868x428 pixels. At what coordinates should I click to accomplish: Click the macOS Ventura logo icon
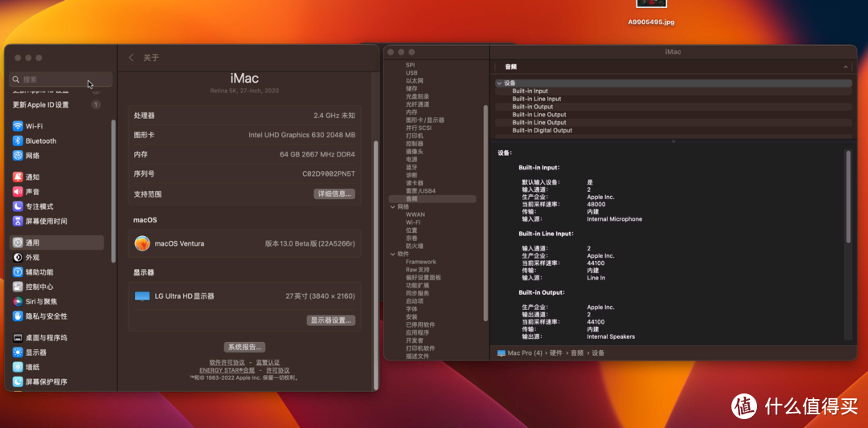pyautogui.click(x=142, y=243)
